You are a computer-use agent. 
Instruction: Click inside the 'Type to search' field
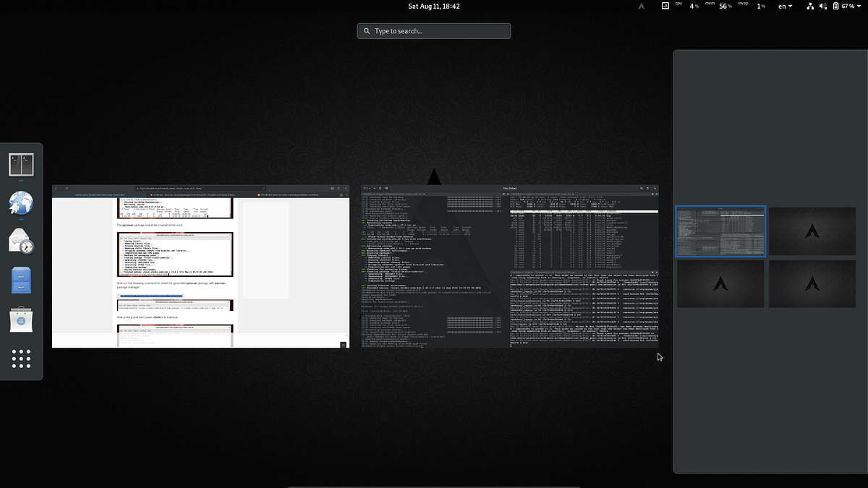tap(433, 30)
